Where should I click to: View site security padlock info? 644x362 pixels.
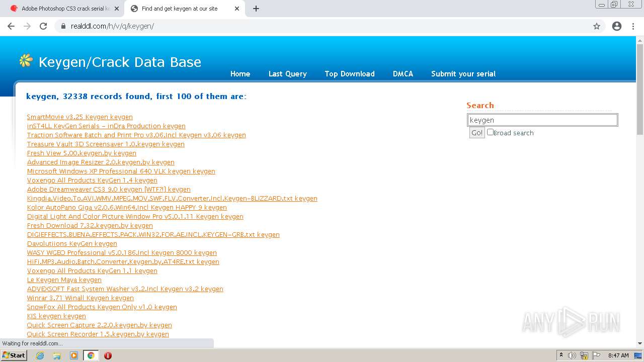tap(63, 26)
